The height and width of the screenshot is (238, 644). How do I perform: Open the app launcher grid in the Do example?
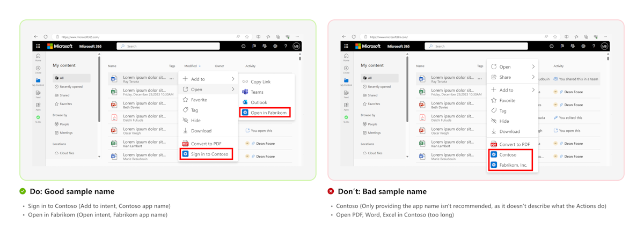(x=38, y=46)
